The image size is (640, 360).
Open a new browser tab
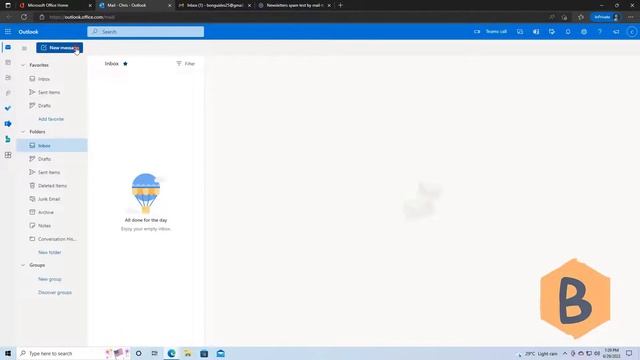(x=340, y=5)
